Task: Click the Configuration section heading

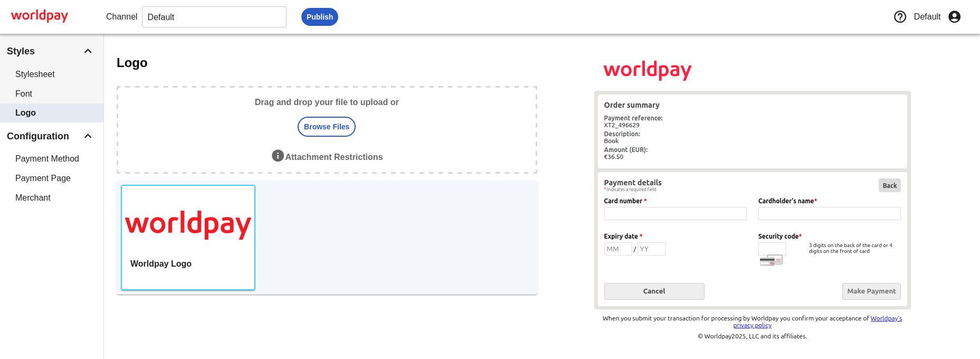Action: click(38, 136)
